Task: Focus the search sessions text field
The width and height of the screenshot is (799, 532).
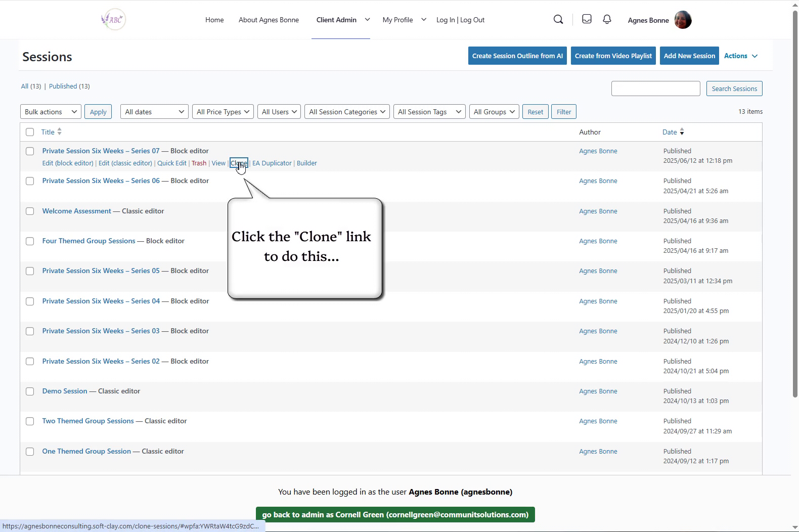Action: [x=655, y=88]
